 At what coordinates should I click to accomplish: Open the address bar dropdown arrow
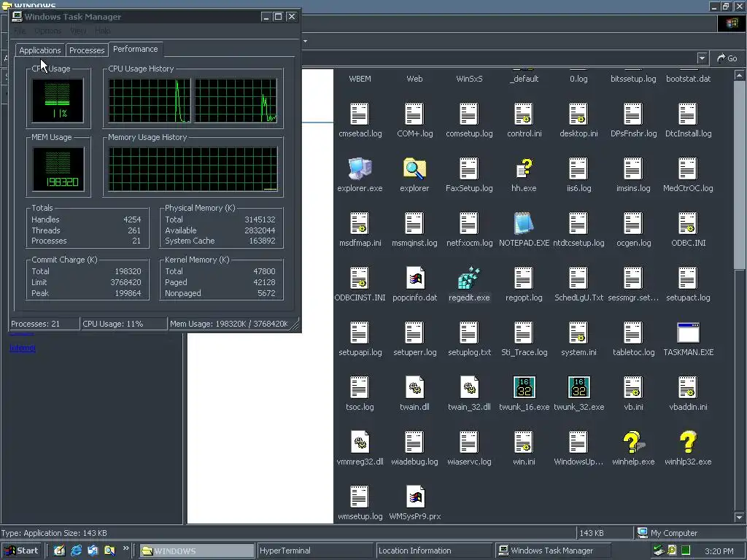(702, 58)
